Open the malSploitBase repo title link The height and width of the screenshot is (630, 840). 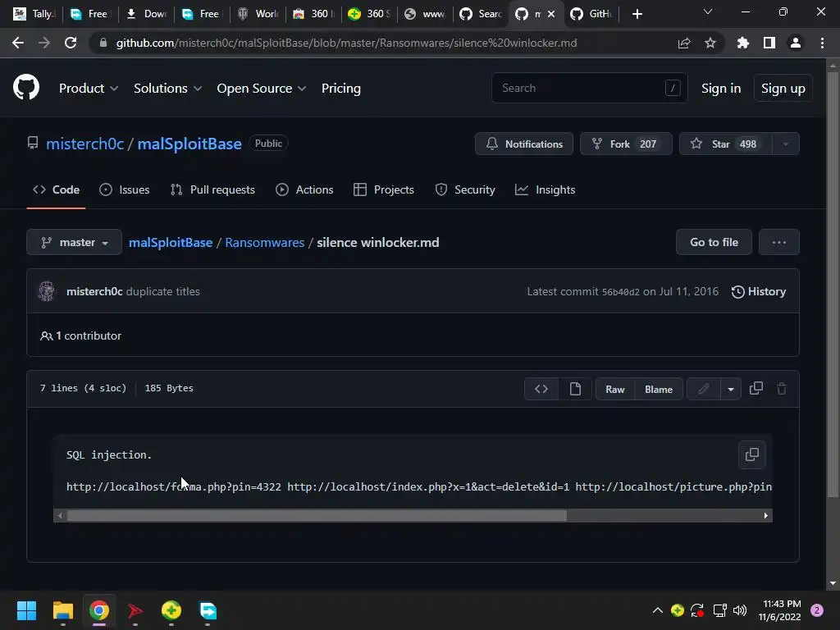[189, 144]
